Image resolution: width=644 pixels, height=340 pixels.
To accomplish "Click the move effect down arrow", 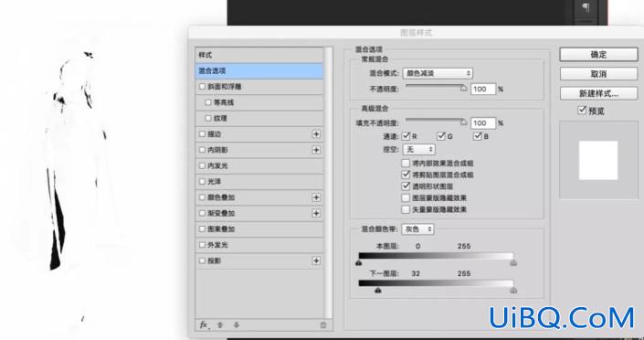I will pyautogui.click(x=237, y=324).
